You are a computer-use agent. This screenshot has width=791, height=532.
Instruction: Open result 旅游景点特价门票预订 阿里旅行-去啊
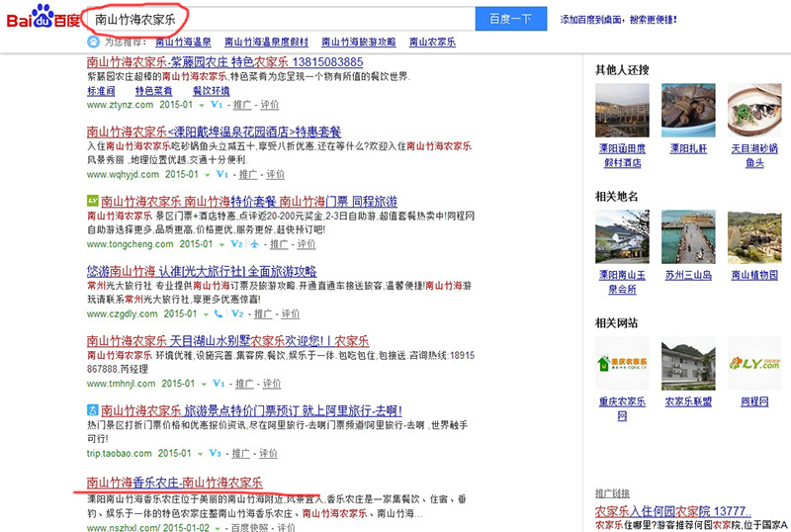(x=251, y=410)
